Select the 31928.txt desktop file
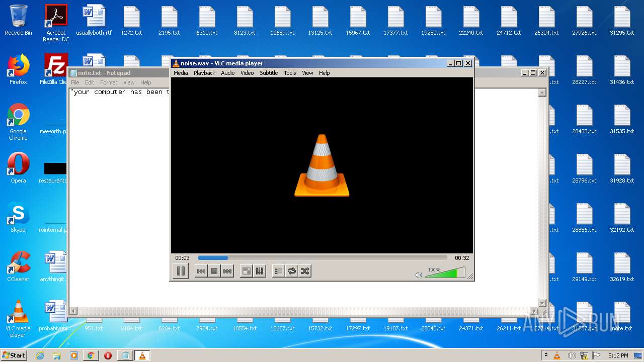 point(622,168)
